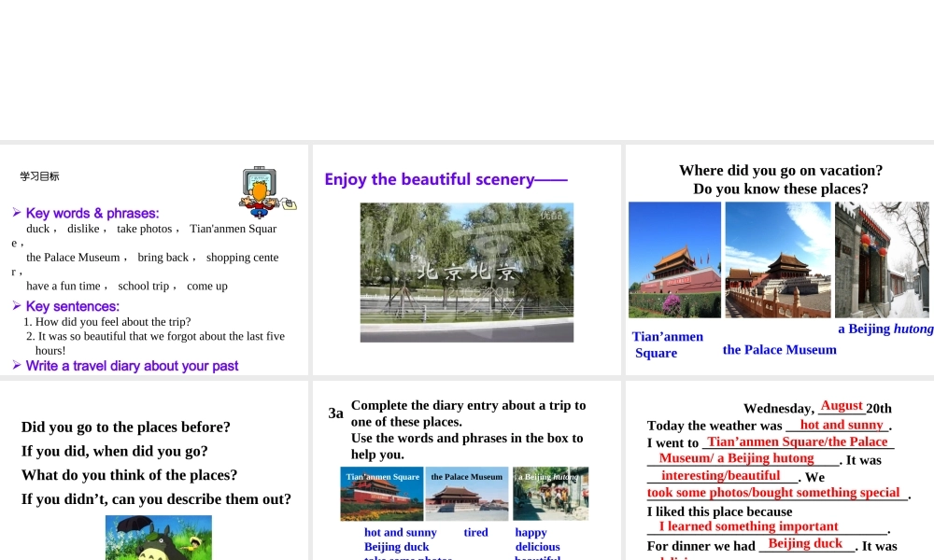Viewport: 934px width, 560px height.
Task: Click Write a travel diary about your past
Action: coord(132,366)
